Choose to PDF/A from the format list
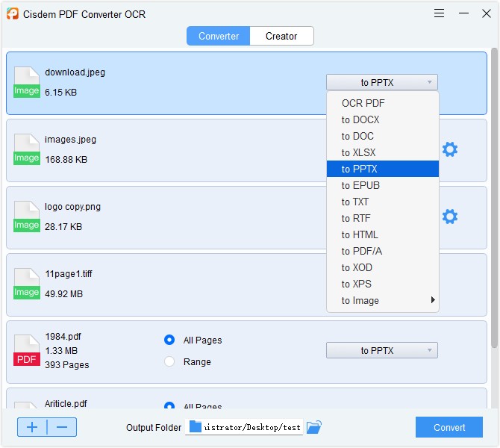The width and height of the screenshot is (500, 448). [383, 251]
